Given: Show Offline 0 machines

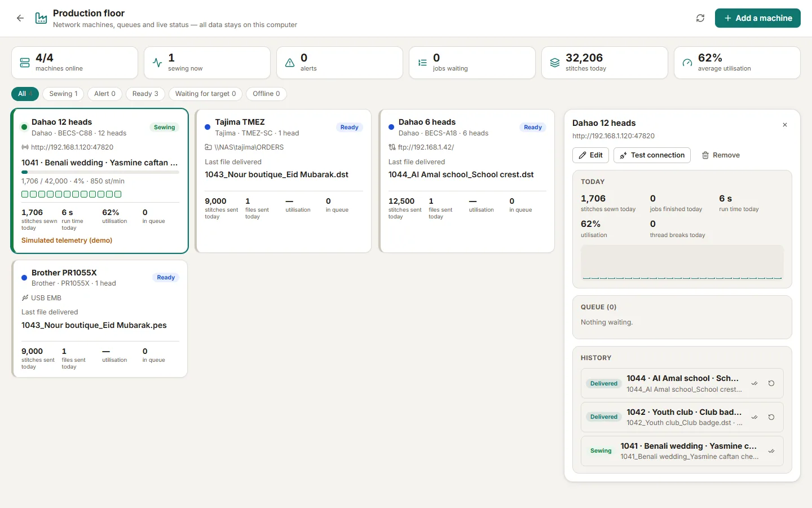Looking at the screenshot, I should click(266, 94).
